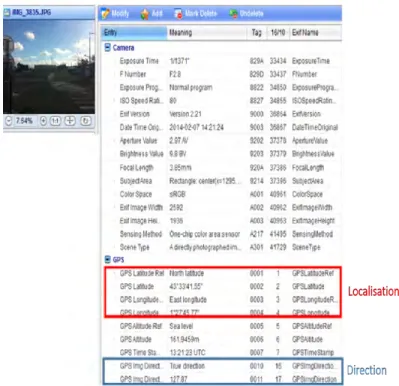Select the IMG_3835.JPG title
The height and width of the screenshot is (386, 399).
click(31, 13)
